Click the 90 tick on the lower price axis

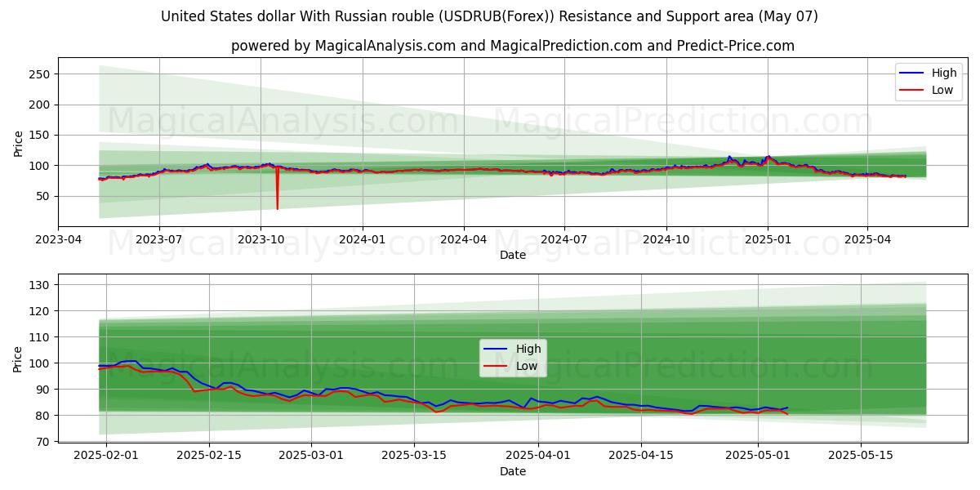[44, 390]
